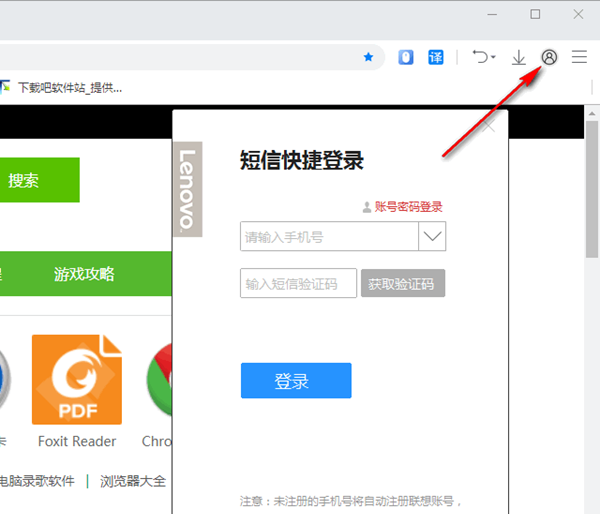600x514 pixels.
Task: Close the browser window
Action: coord(578,14)
